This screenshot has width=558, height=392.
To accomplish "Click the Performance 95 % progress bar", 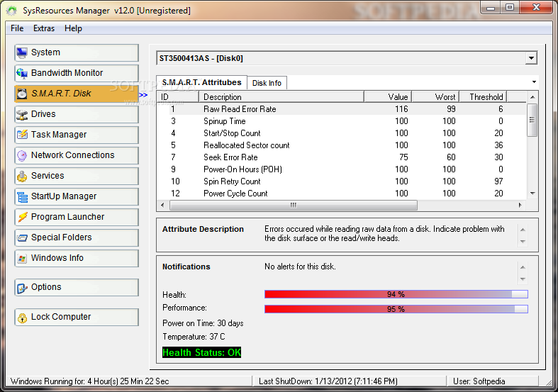I will [396, 309].
